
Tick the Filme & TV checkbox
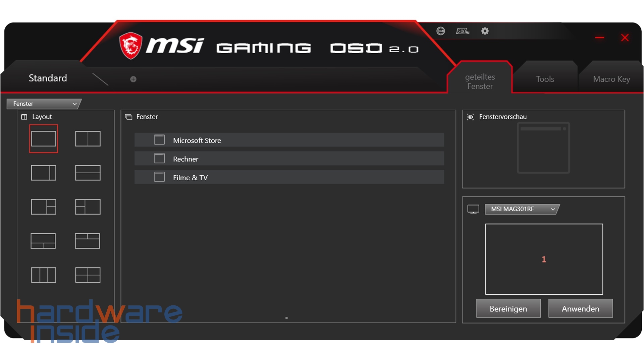(159, 177)
